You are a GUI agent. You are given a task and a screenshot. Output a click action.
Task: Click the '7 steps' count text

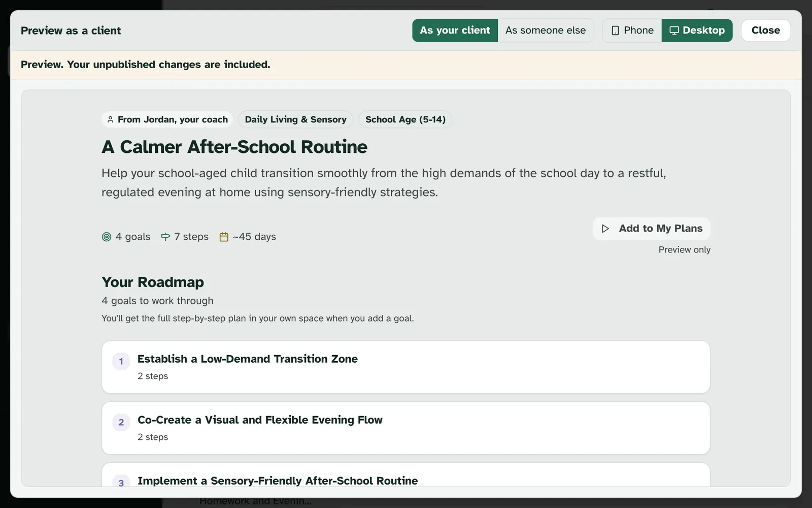tap(191, 237)
